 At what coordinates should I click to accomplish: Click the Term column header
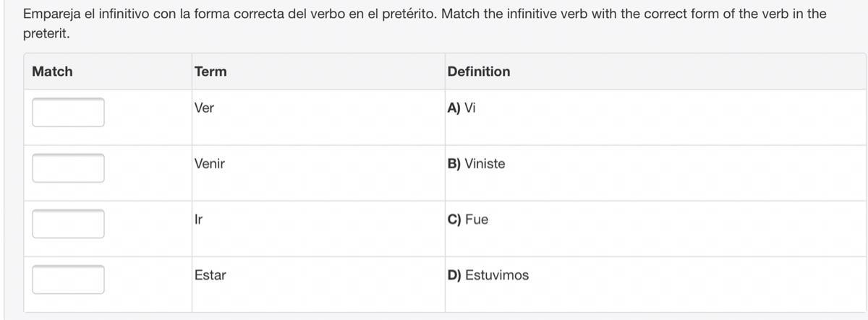(210, 72)
